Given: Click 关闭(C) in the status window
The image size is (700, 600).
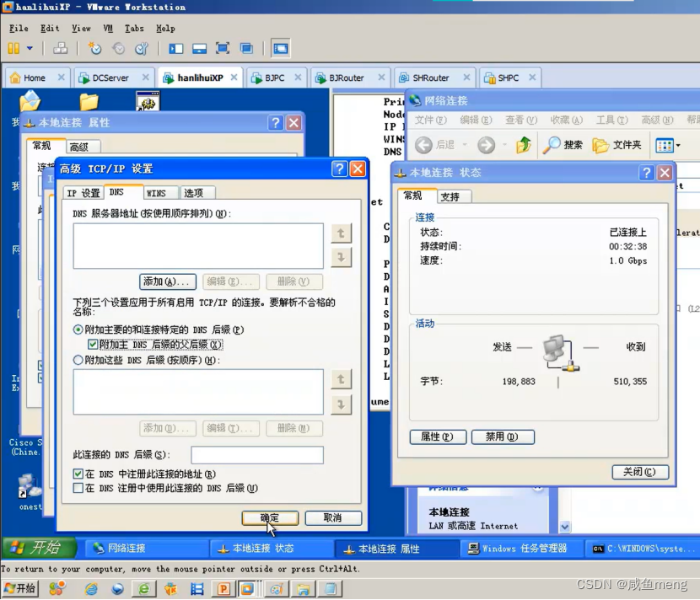Looking at the screenshot, I should point(640,472).
